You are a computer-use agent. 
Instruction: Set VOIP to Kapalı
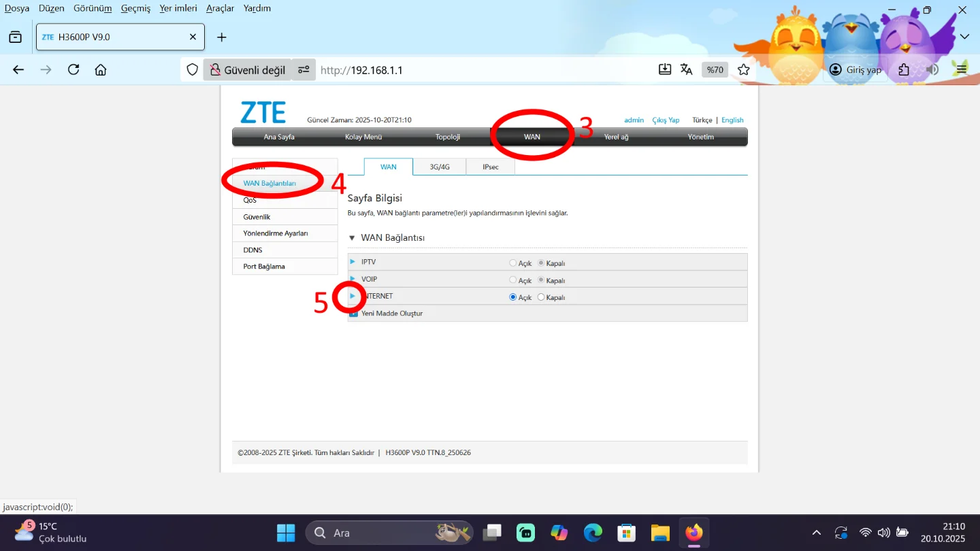point(542,280)
